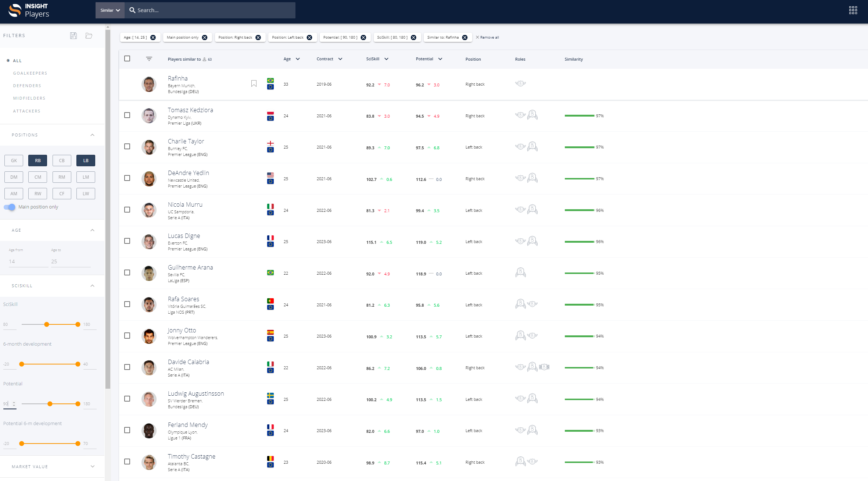Open Tomasz Kedziora player profile link

point(190,110)
